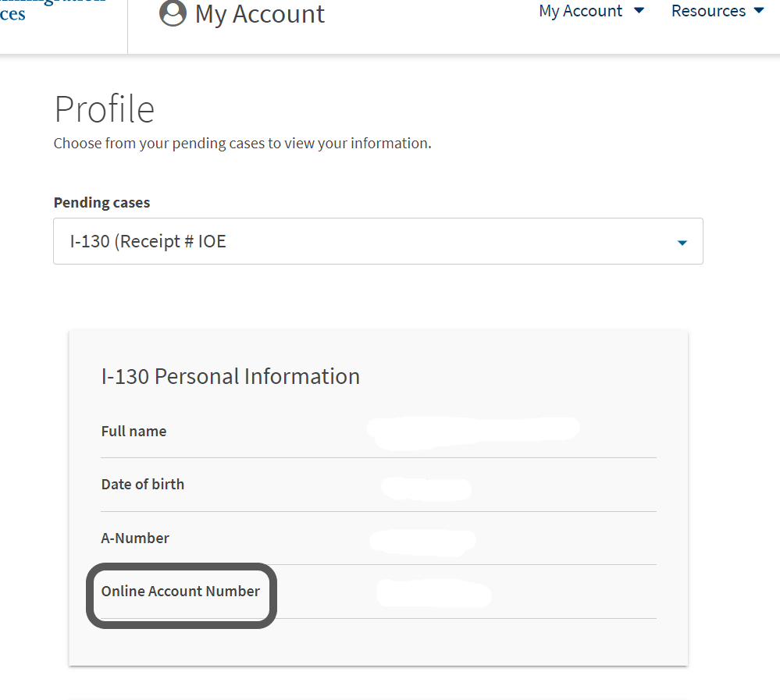Click the redacted Date of birth value
The width and height of the screenshot is (780, 700).
426,488
